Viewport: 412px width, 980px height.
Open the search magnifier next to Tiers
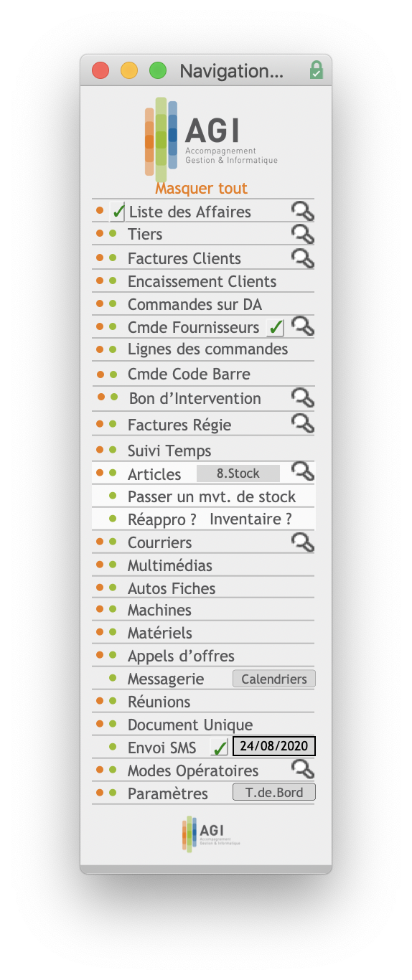pyautogui.click(x=303, y=234)
